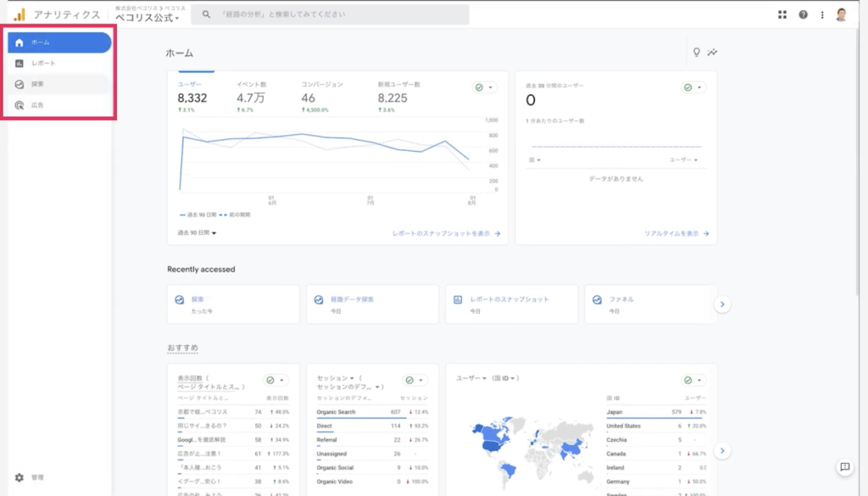Click the Canada country row

click(656, 454)
